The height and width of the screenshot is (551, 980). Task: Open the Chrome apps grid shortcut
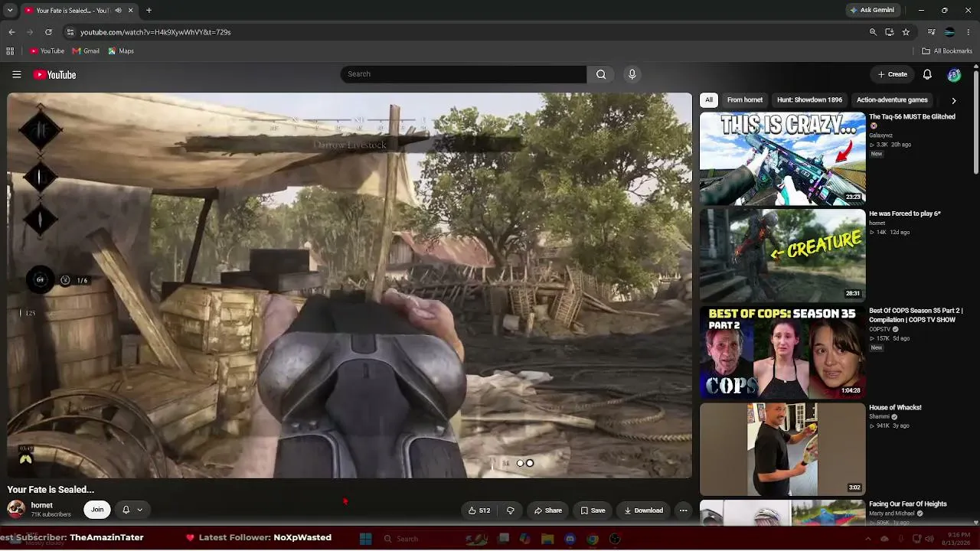pos(10,51)
